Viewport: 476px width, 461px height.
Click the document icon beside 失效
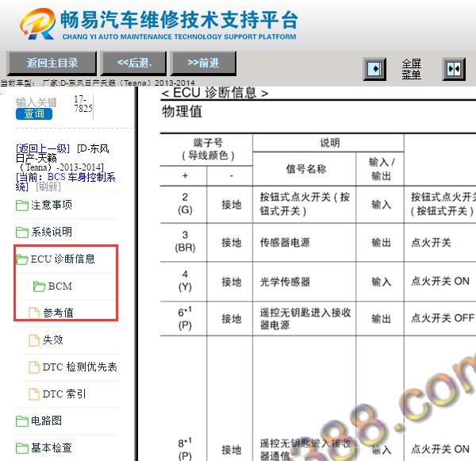34,340
